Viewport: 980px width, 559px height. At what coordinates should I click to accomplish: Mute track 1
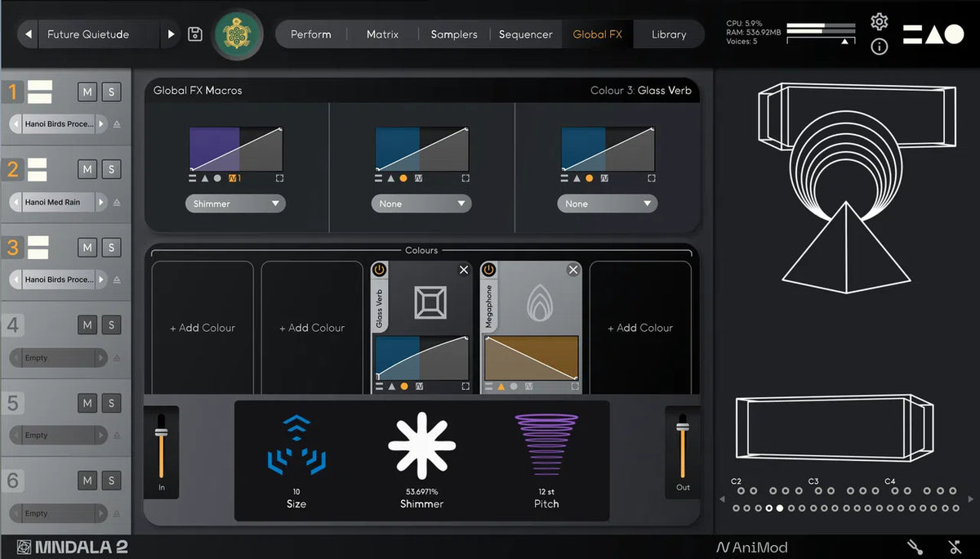[87, 92]
